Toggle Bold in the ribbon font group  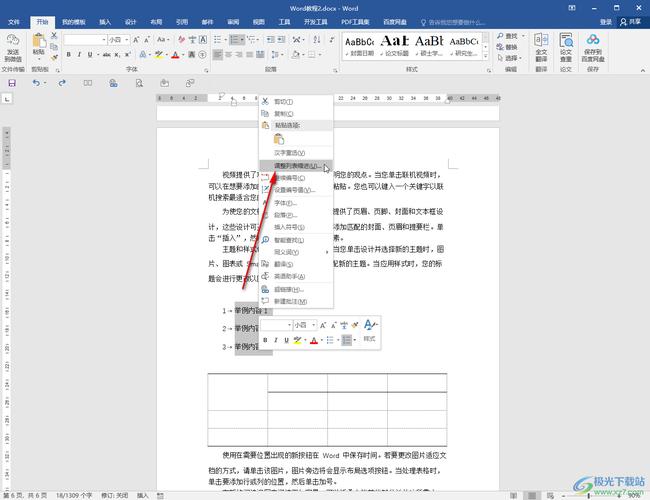coord(68,54)
